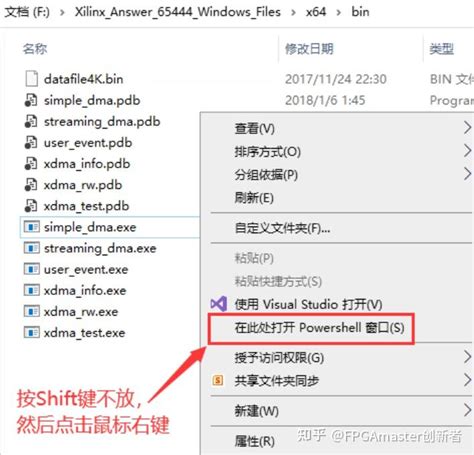Expand the 新建(W) submenu arrow
This screenshot has width=474, height=455.
coord(467,410)
